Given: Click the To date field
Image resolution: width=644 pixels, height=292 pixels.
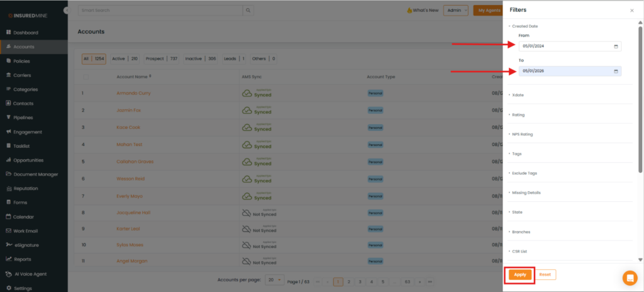Looking at the screenshot, I should coord(570,71).
